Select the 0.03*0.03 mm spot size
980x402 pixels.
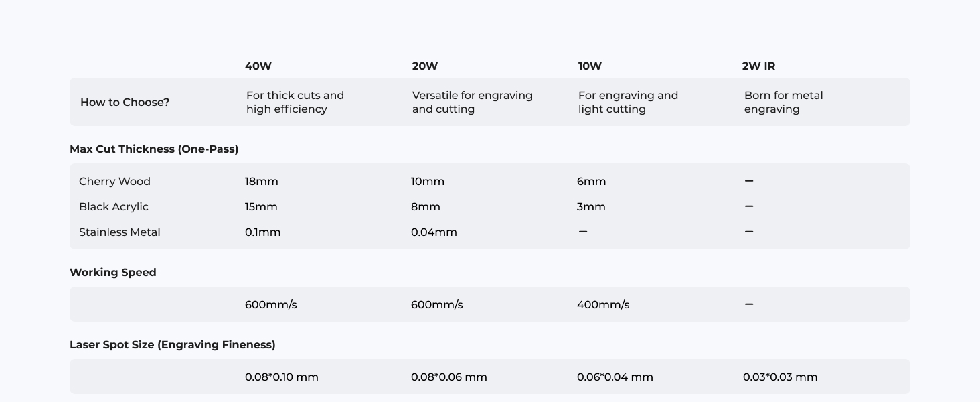pos(780,377)
